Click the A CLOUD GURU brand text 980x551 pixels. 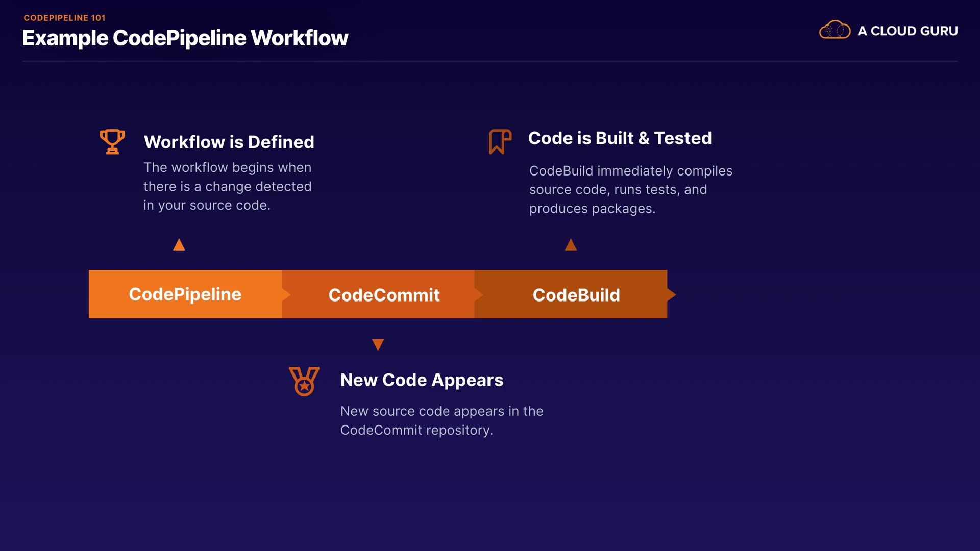tap(907, 31)
